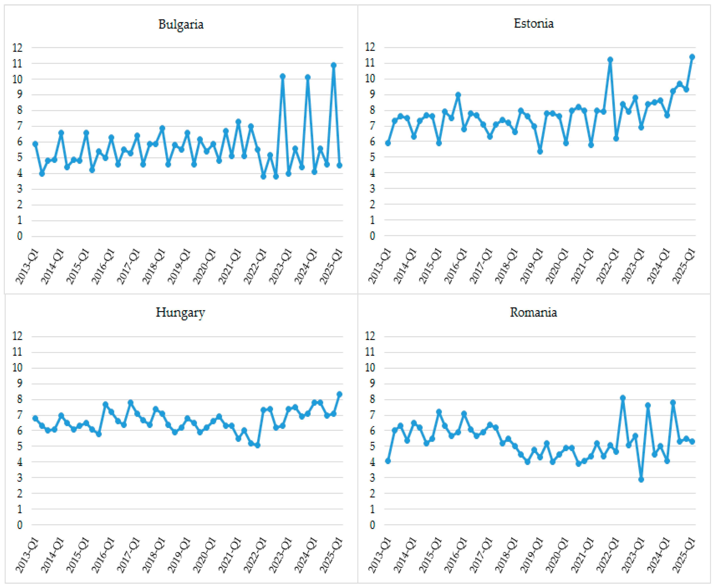This screenshot has width=715, height=588.
Task: Click the 8 y-axis label in Hungary chart
Action: click(x=20, y=399)
